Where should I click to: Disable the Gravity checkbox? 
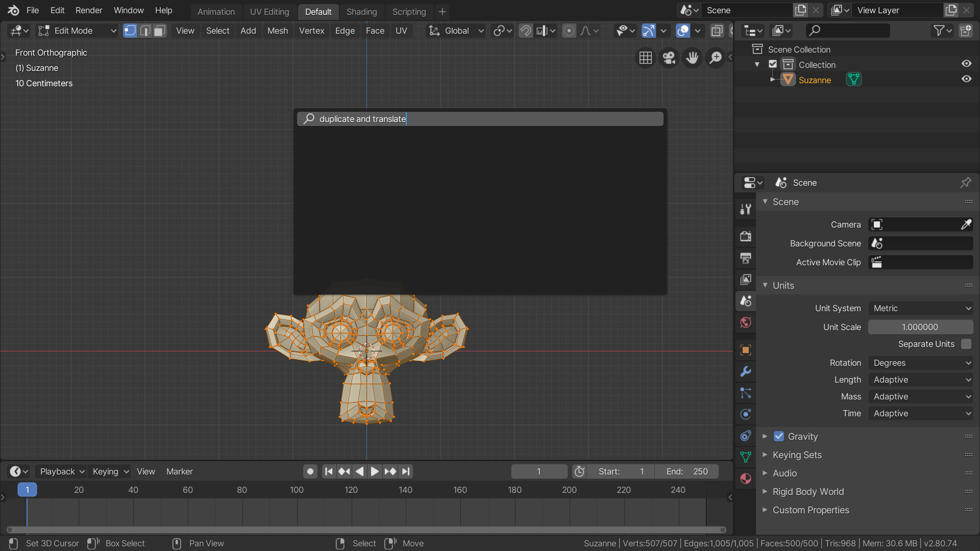coord(779,436)
